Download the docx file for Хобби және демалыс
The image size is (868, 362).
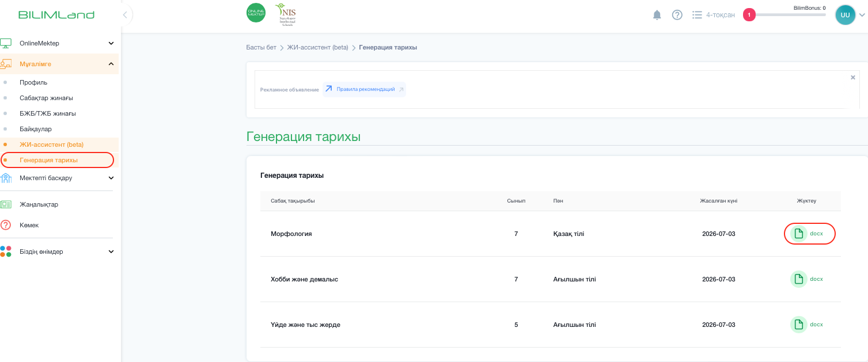[807, 279]
